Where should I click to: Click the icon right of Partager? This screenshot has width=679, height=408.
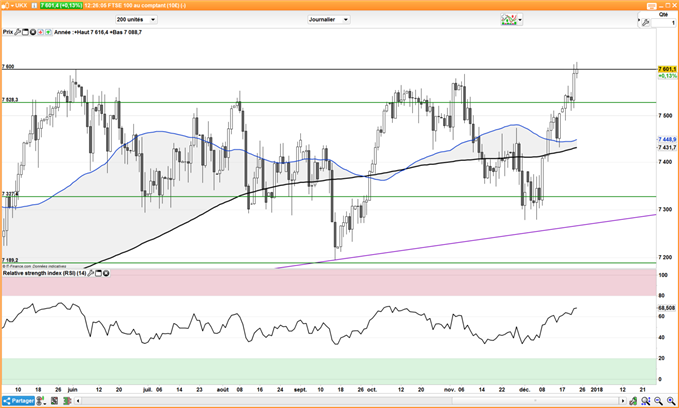click(x=40, y=401)
